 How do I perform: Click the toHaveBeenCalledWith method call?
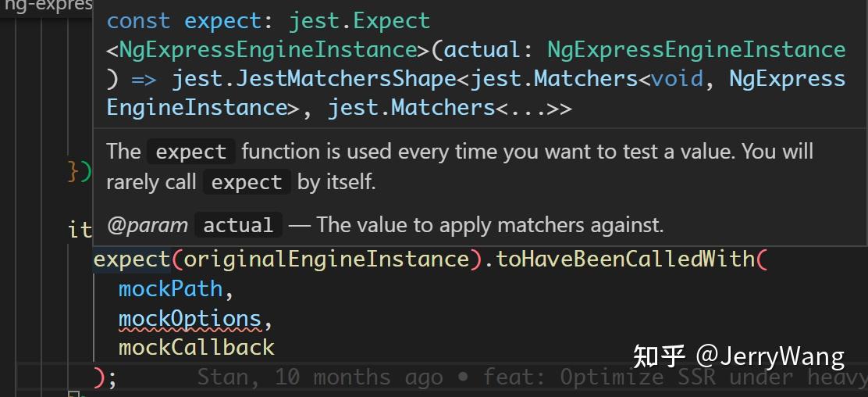(x=625, y=259)
